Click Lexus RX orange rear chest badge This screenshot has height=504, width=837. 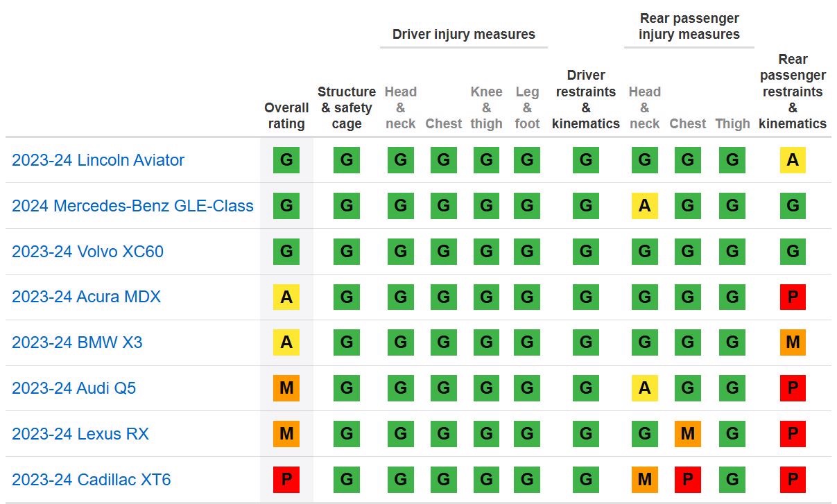687,434
